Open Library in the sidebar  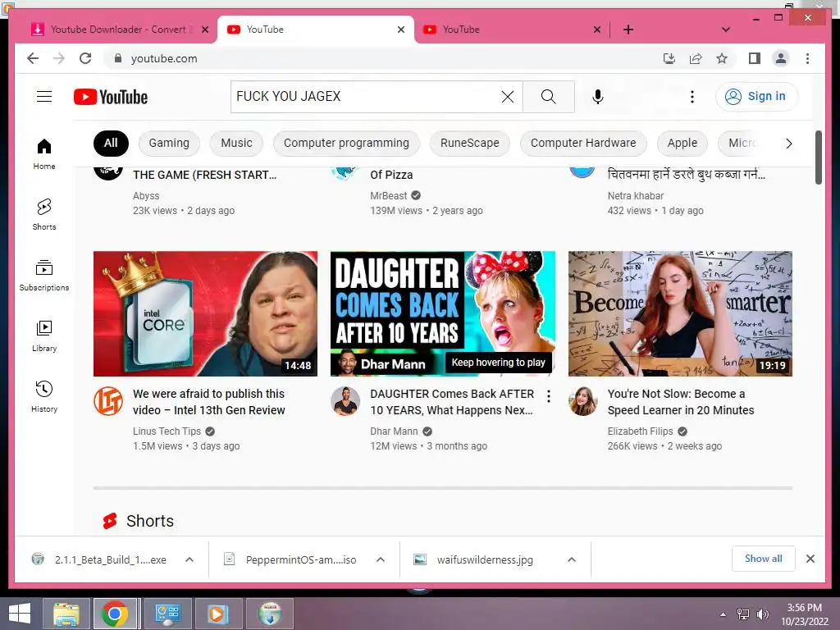click(x=44, y=336)
